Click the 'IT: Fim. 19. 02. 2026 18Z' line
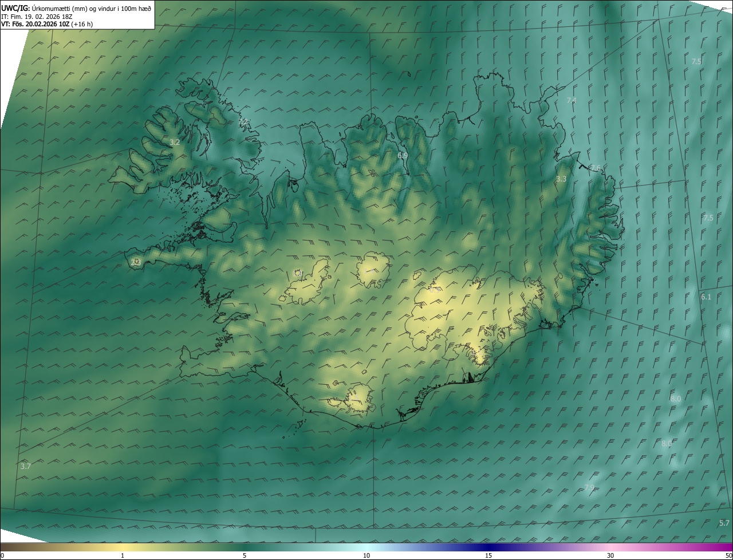Image resolution: width=733 pixels, height=560 pixels. coord(37,16)
